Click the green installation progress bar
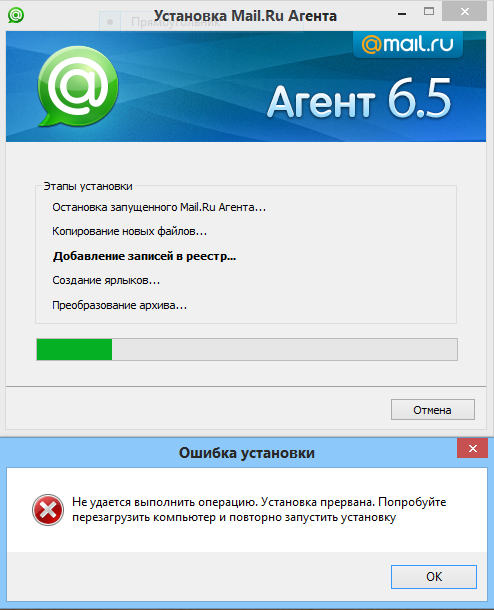 (x=247, y=349)
